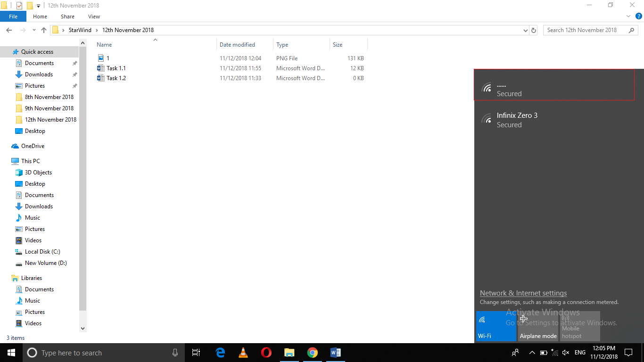Image resolution: width=644 pixels, height=362 pixels.
Task: Activate voice search with the microphone icon
Action: click(x=175, y=353)
